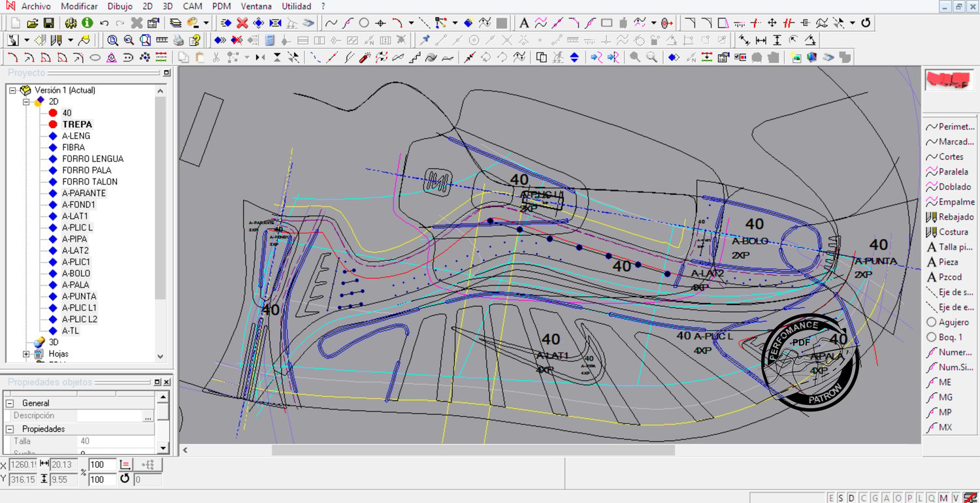Open the dropdown arrow left of the rotate icon
The image size is (980, 503).
coord(853,23)
